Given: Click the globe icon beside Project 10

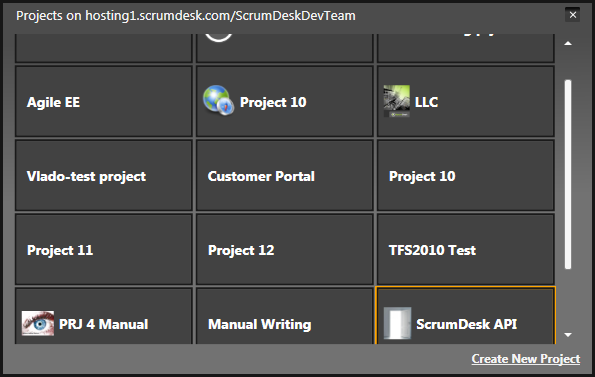Looking at the screenshot, I should pos(218,101).
